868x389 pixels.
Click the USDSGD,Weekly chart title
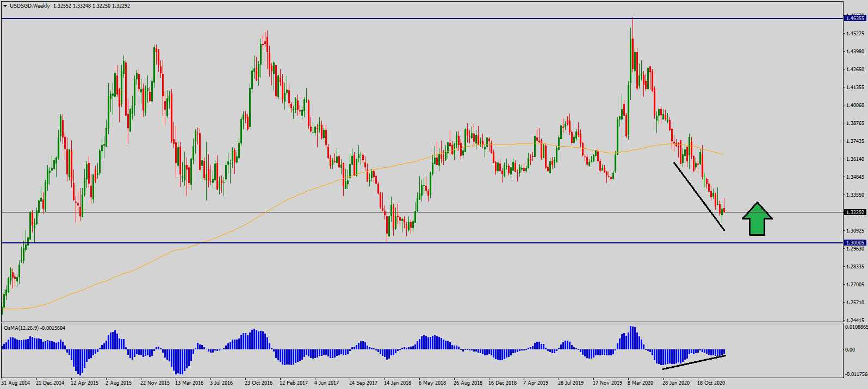30,6
